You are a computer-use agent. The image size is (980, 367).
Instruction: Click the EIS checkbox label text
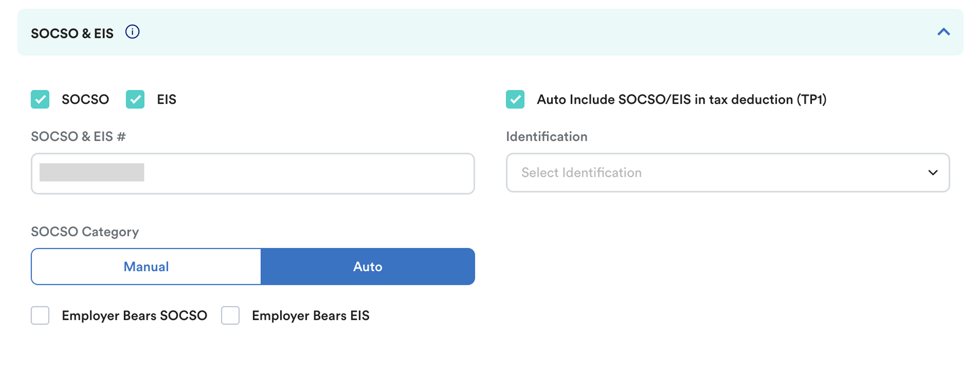166,99
